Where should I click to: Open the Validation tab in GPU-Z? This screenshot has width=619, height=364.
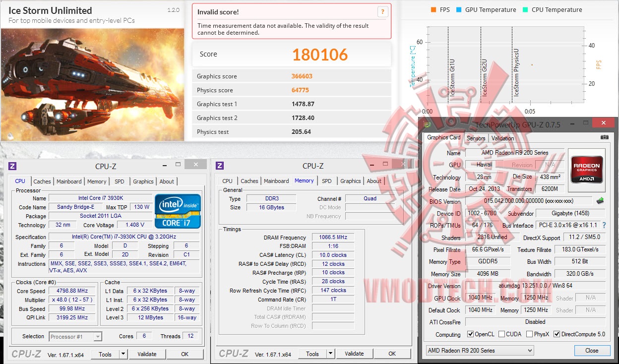pos(502,138)
